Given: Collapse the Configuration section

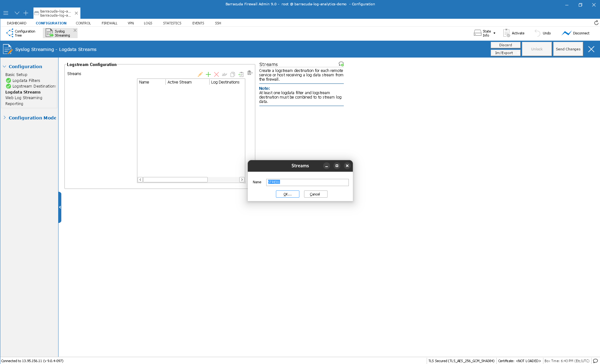Looking at the screenshot, I should pos(4,67).
